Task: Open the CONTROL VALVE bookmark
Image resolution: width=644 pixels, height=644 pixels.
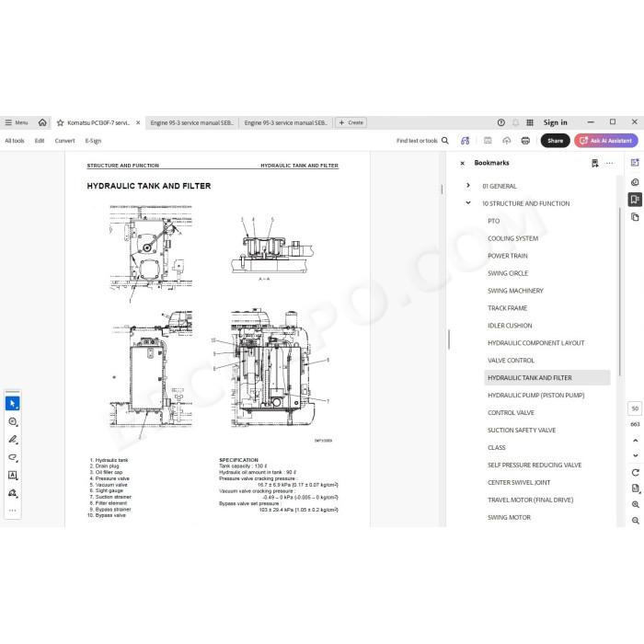Action: [511, 412]
